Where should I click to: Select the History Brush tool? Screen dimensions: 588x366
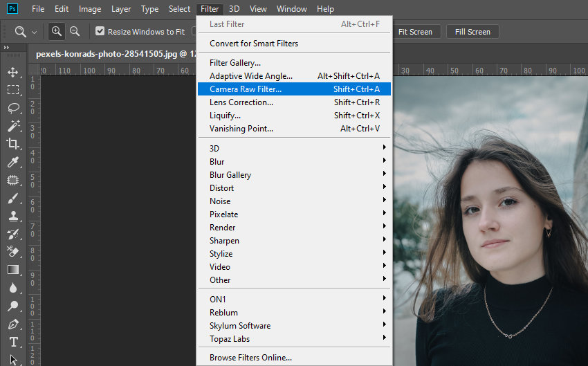13,234
